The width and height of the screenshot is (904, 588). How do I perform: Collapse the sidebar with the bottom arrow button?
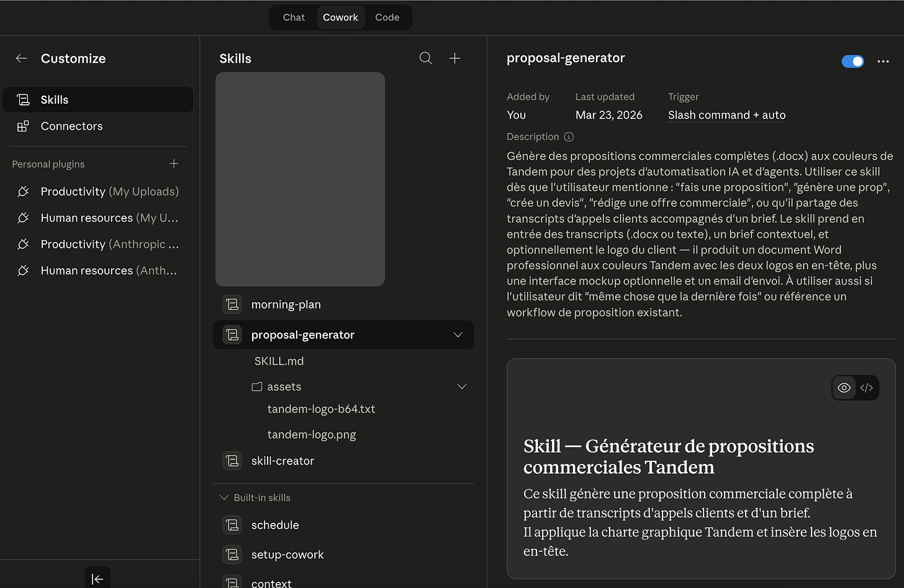tap(97, 579)
